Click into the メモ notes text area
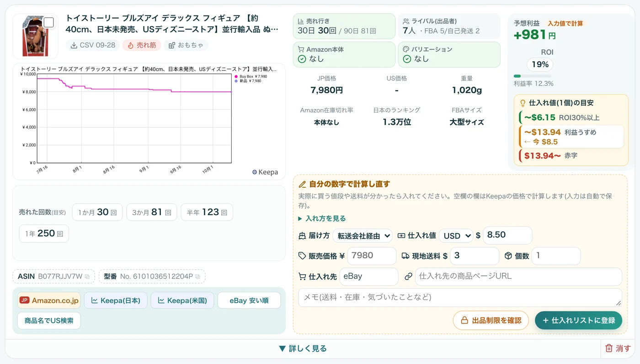 pos(460,297)
